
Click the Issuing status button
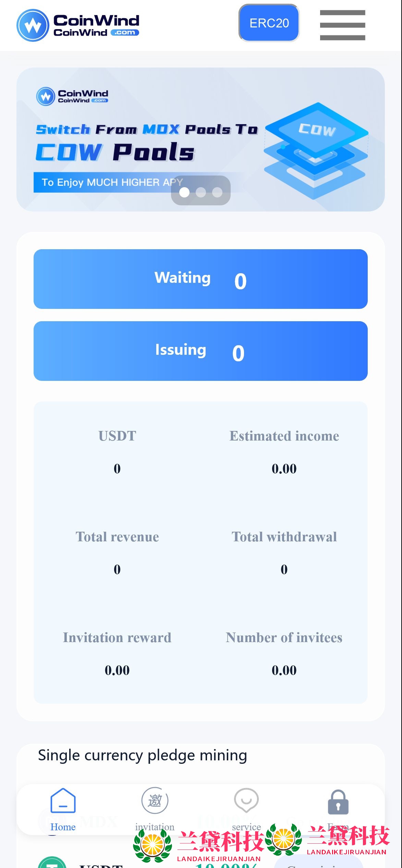[x=200, y=351]
